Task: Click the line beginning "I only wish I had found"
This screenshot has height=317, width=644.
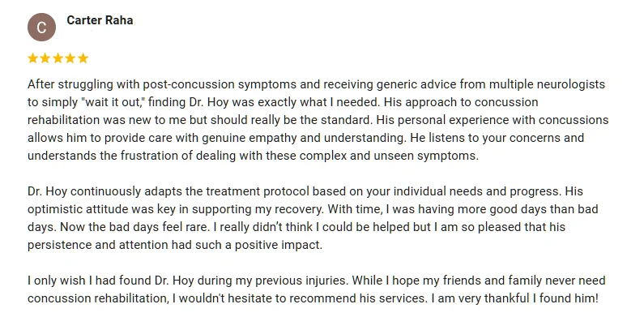Action: tap(316, 281)
